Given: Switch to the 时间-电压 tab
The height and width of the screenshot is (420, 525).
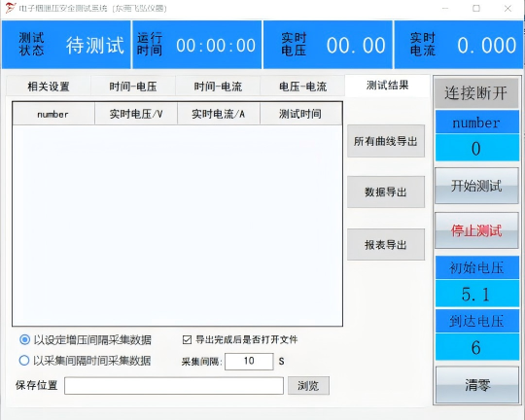Looking at the screenshot, I should tap(133, 87).
